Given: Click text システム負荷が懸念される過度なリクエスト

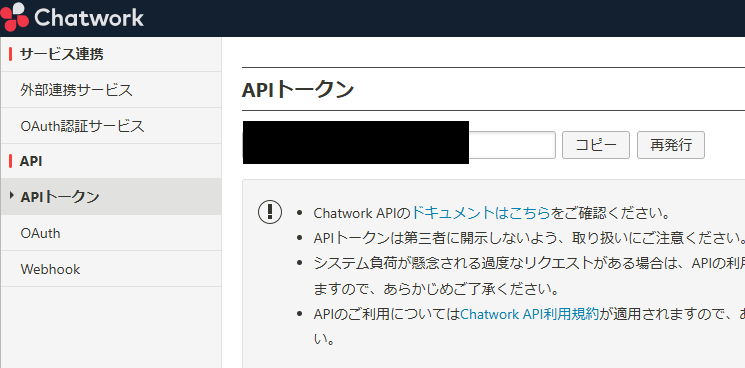Looking at the screenshot, I should tap(454, 263).
